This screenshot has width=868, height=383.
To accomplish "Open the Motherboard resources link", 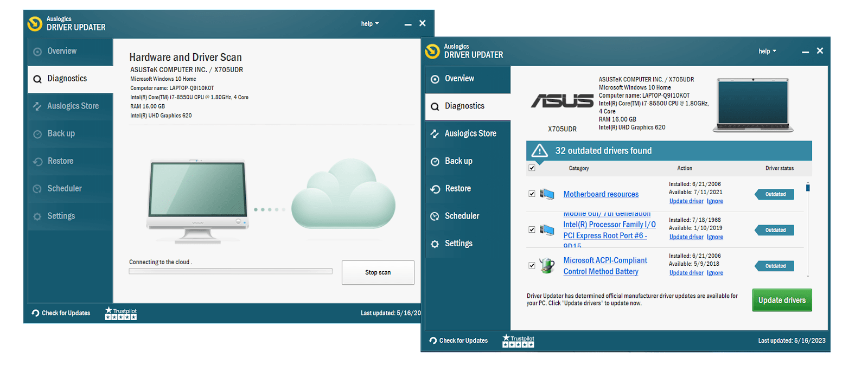I will (601, 194).
